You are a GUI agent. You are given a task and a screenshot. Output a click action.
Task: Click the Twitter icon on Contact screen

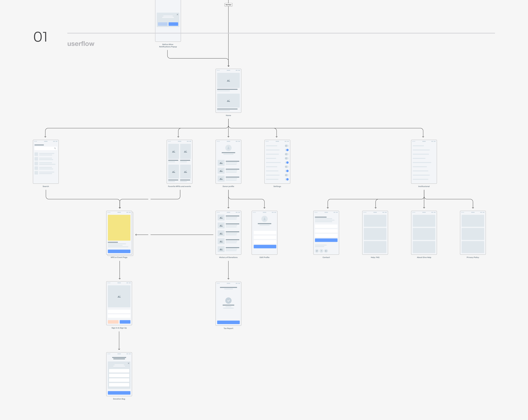coord(317,251)
